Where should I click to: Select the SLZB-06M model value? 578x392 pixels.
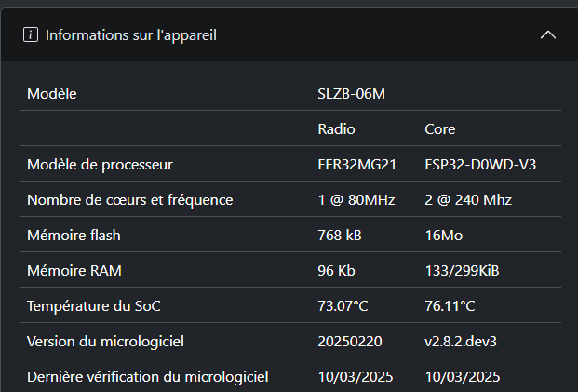[351, 94]
